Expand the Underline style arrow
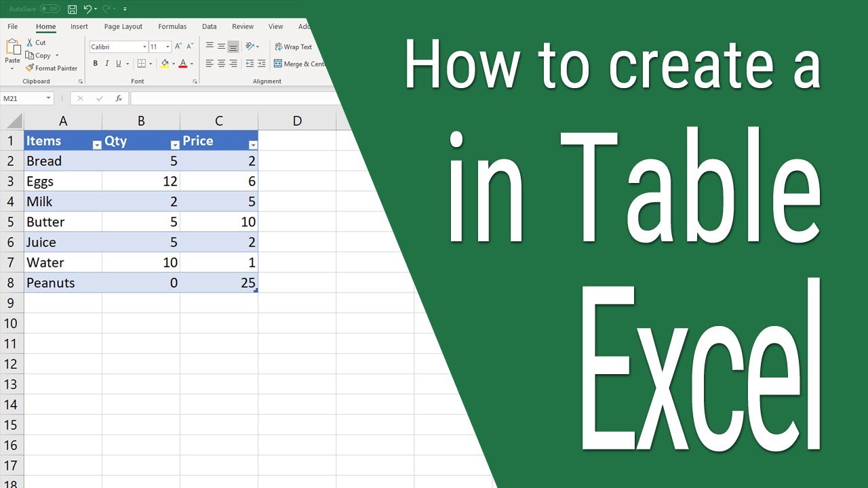868x488 pixels. coord(127,64)
